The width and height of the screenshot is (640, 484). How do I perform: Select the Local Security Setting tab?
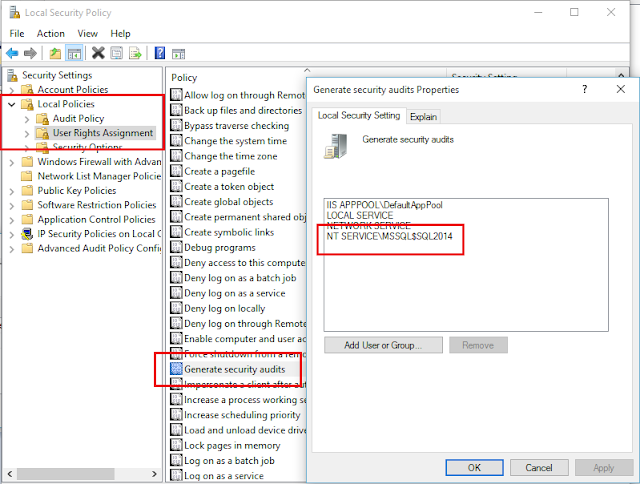(x=359, y=115)
